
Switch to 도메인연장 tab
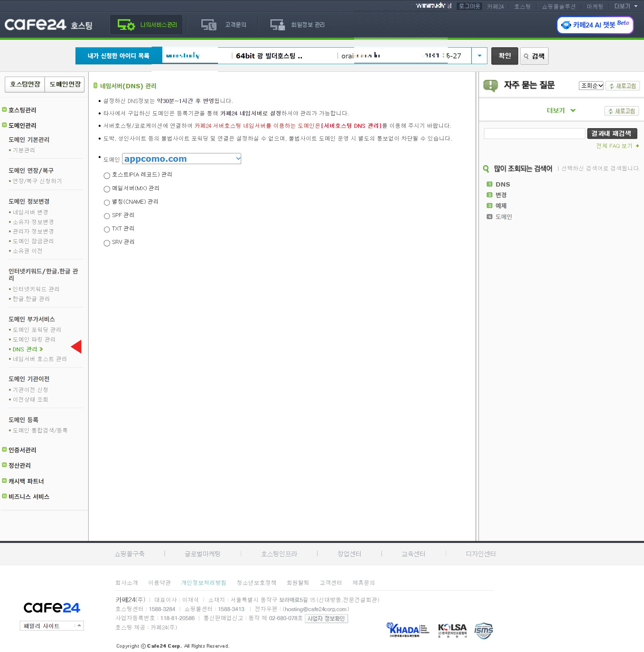pyautogui.click(x=65, y=84)
